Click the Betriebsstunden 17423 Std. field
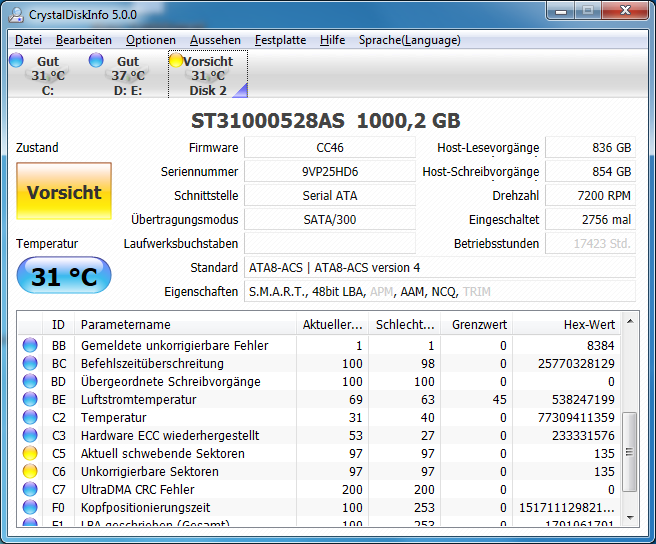The width and height of the screenshot is (656, 544). coord(590,244)
